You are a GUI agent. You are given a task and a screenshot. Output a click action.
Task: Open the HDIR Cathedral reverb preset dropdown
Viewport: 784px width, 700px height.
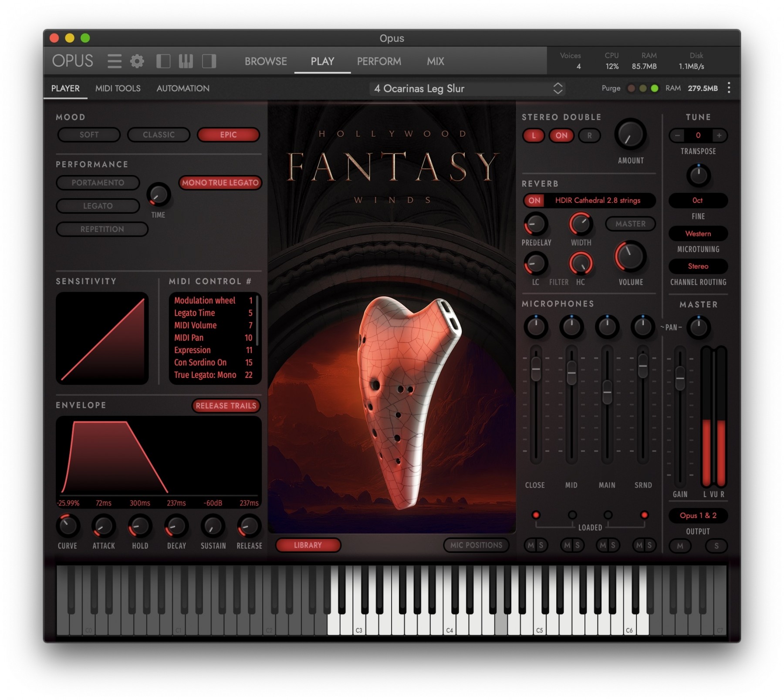pos(598,201)
